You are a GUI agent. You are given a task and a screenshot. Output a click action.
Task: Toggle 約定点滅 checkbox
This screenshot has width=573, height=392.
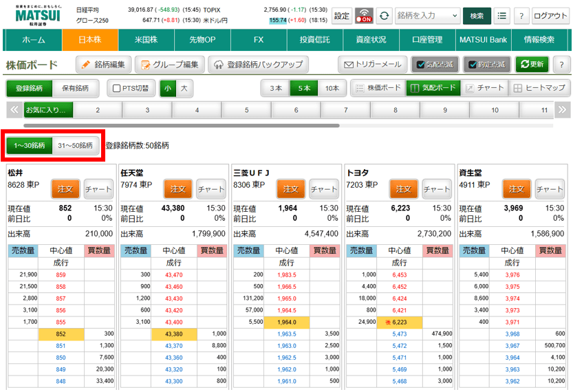pos(486,65)
